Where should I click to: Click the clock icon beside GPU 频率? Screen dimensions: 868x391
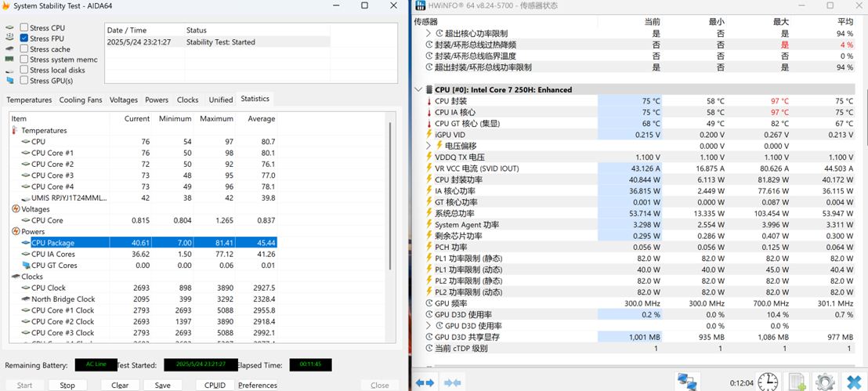click(x=429, y=303)
